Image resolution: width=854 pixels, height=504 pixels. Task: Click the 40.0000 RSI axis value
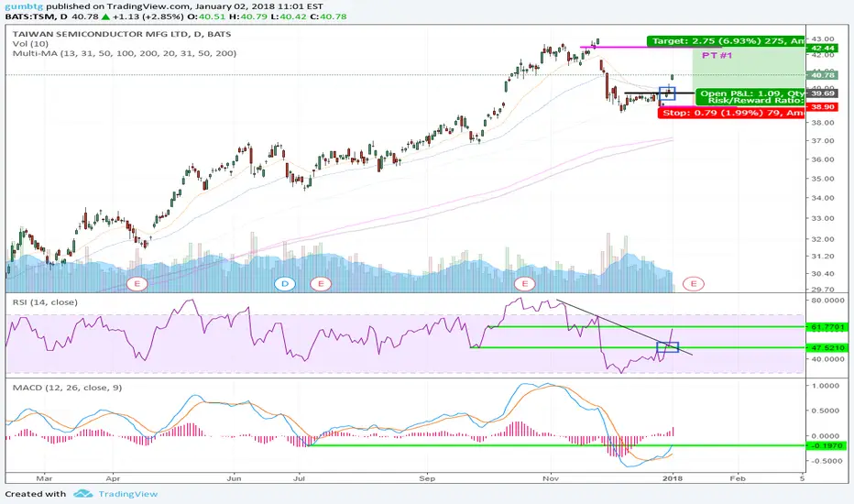tap(827, 359)
